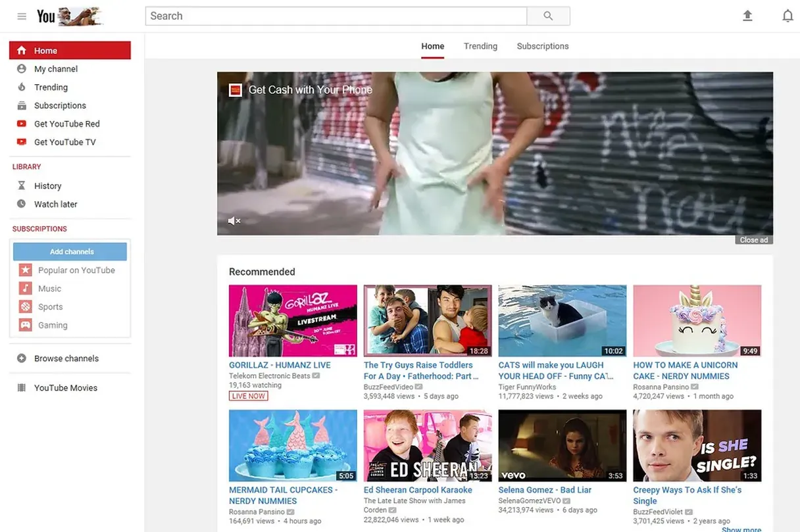This screenshot has height=532, width=800.
Task: Click the YouTube Movies film icon
Action: tap(22, 388)
